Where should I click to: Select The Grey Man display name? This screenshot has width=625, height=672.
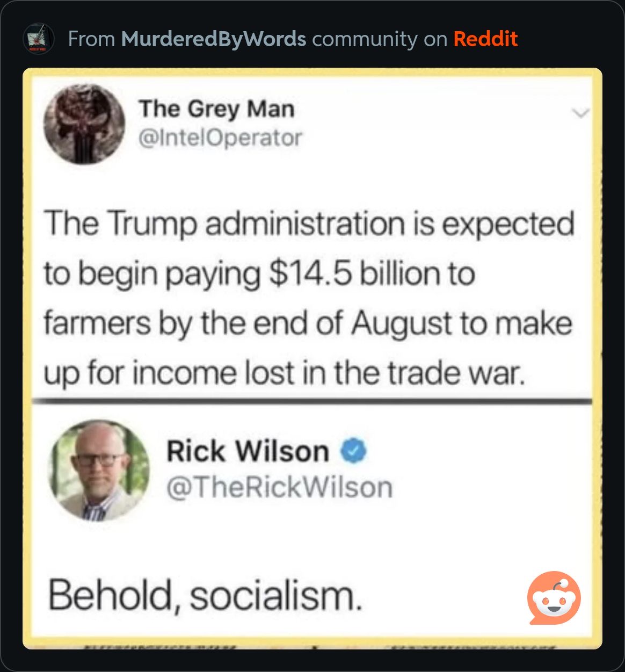tap(217, 109)
